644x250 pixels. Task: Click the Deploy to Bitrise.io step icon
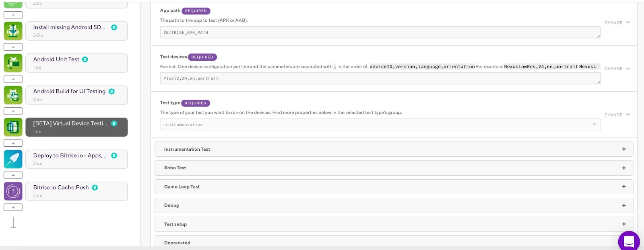pos(13,159)
